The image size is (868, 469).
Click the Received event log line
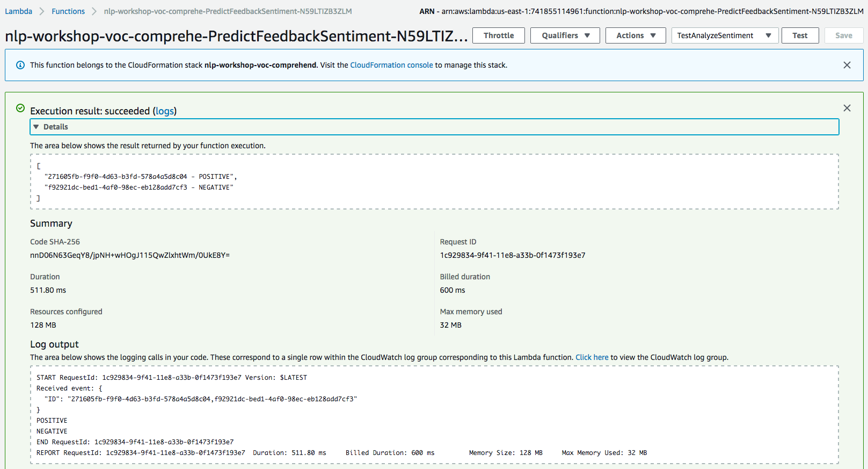click(x=69, y=388)
